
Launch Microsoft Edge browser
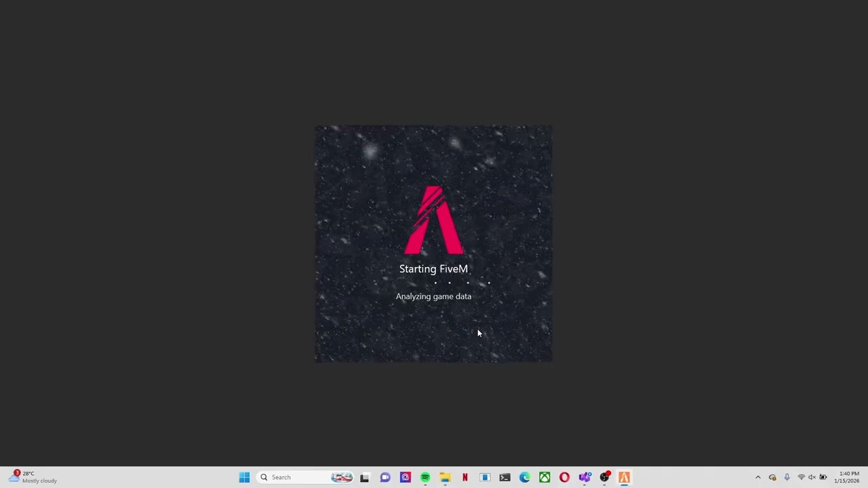pos(525,477)
